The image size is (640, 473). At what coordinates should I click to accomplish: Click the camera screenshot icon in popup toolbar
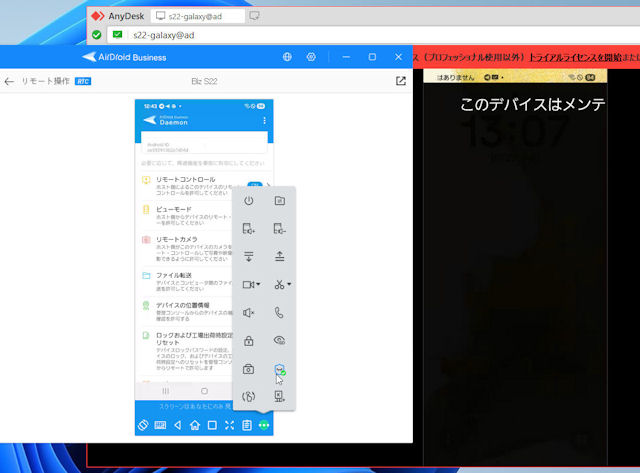pos(249,368)
